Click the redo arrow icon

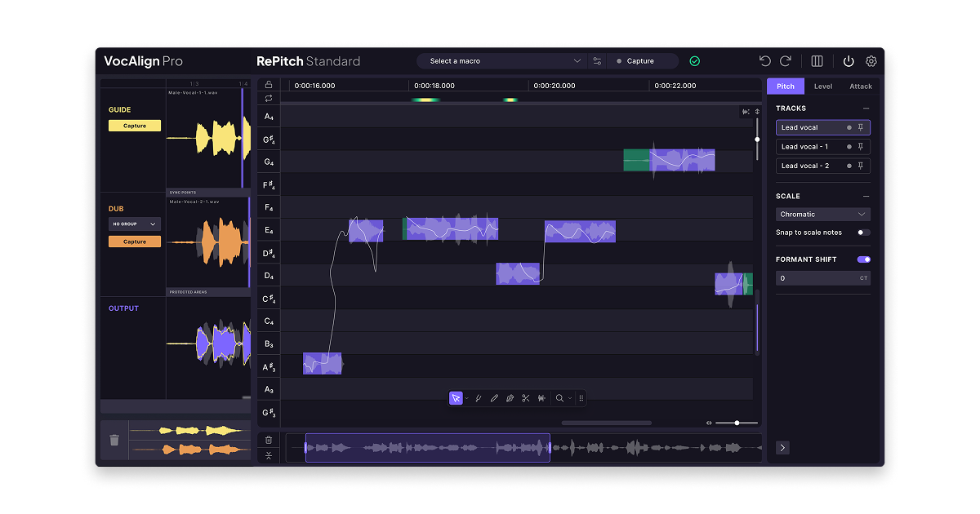pos(786,61)
